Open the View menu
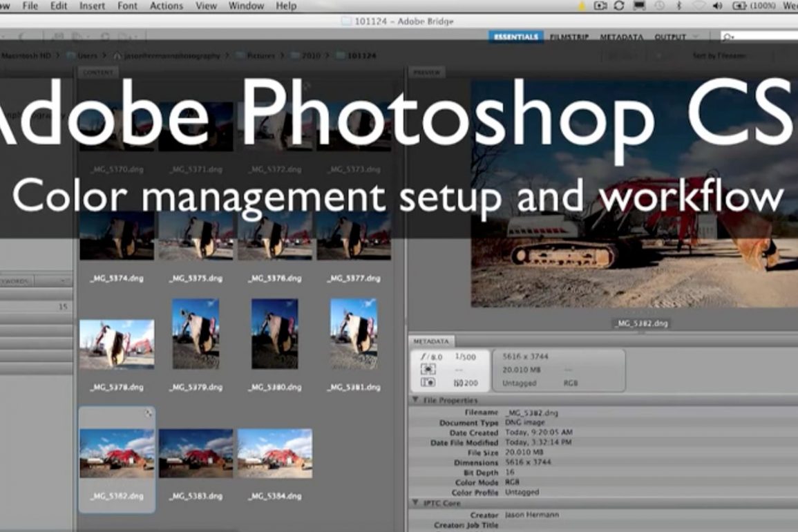Image resolution: width=798 pixels, height=532 pixels. (206, 6)
